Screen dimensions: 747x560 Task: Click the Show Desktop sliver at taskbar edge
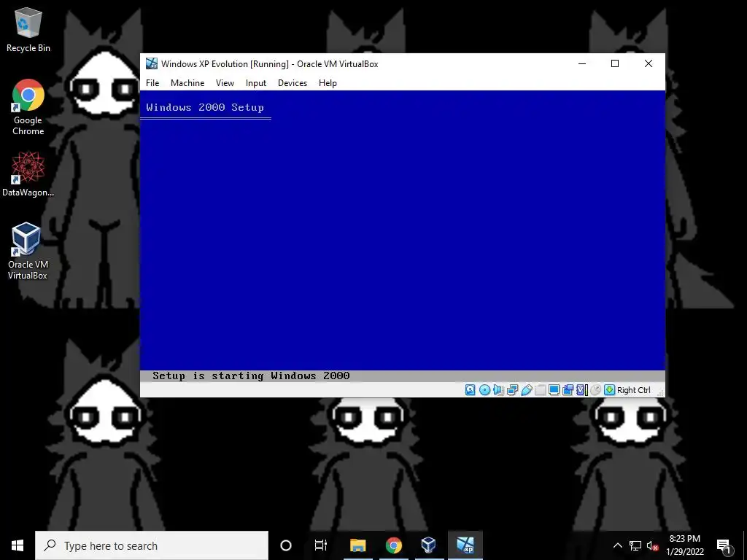[x=745, y=545]
